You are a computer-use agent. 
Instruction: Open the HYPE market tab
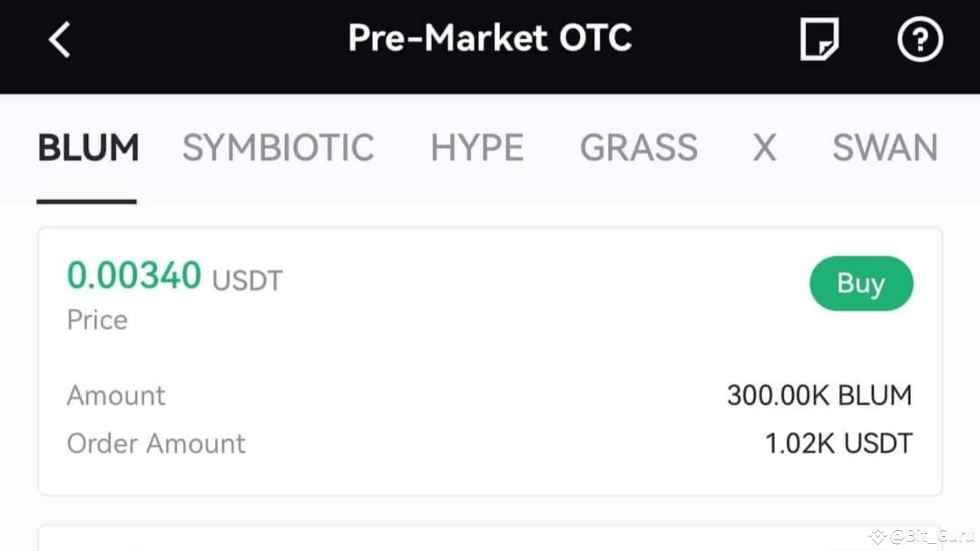click(x=477, y=147)
